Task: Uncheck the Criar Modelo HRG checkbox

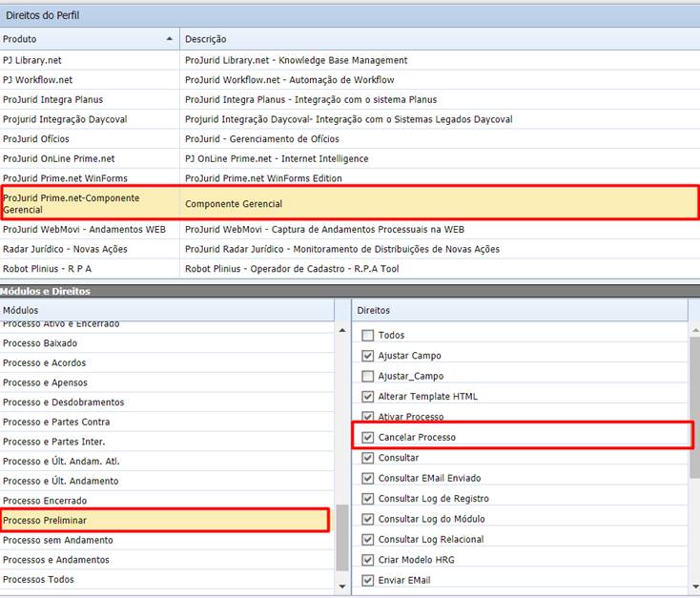Action: tap(367, 560)
